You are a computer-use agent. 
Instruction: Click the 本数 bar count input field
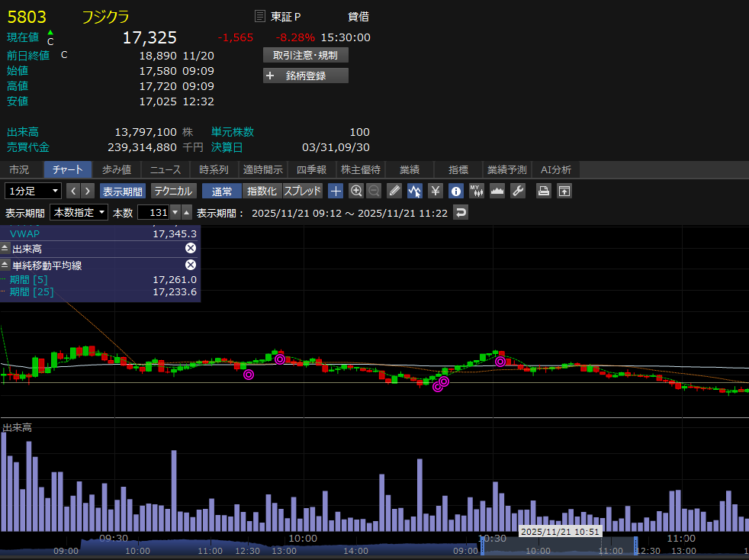(153, 213)
